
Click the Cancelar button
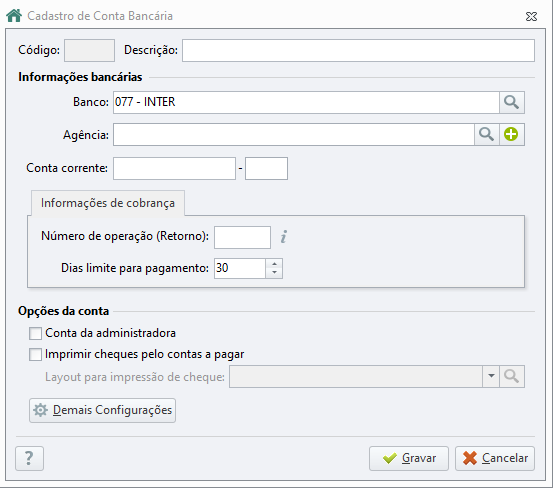click(x=495, y=458)
